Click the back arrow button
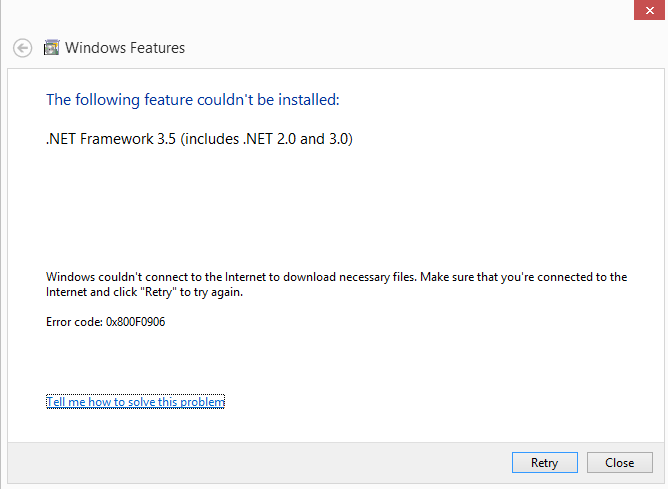Image resolution: width=668 pixels, height=489 pixels. (x=23, y=48)
